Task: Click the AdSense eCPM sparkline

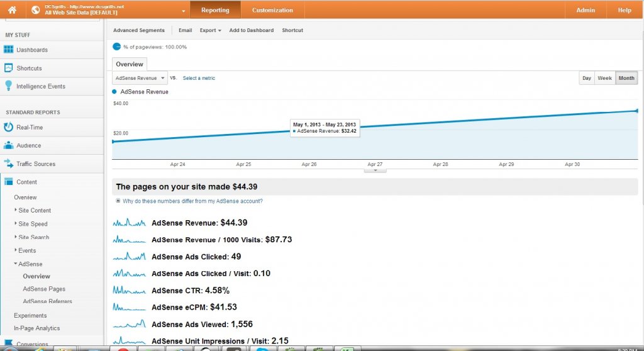Action: tap(129, 307)
